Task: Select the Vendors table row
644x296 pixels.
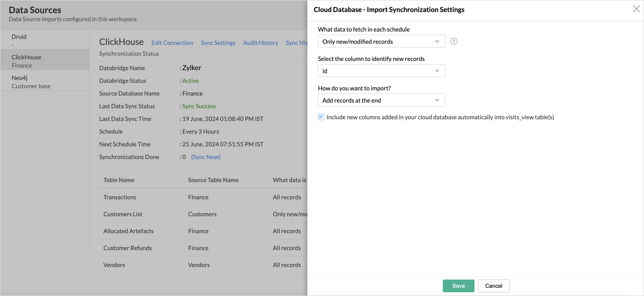Action: click(x=114, y=265)
